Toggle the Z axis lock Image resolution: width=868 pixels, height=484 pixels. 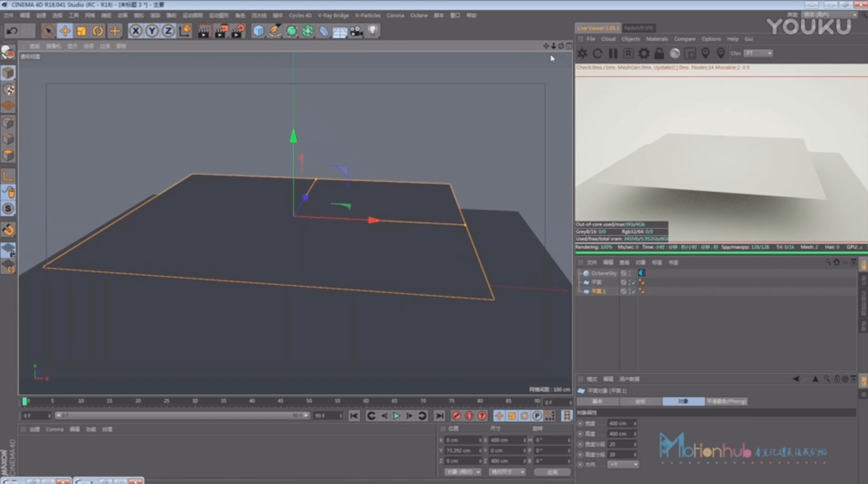[168, 31]
